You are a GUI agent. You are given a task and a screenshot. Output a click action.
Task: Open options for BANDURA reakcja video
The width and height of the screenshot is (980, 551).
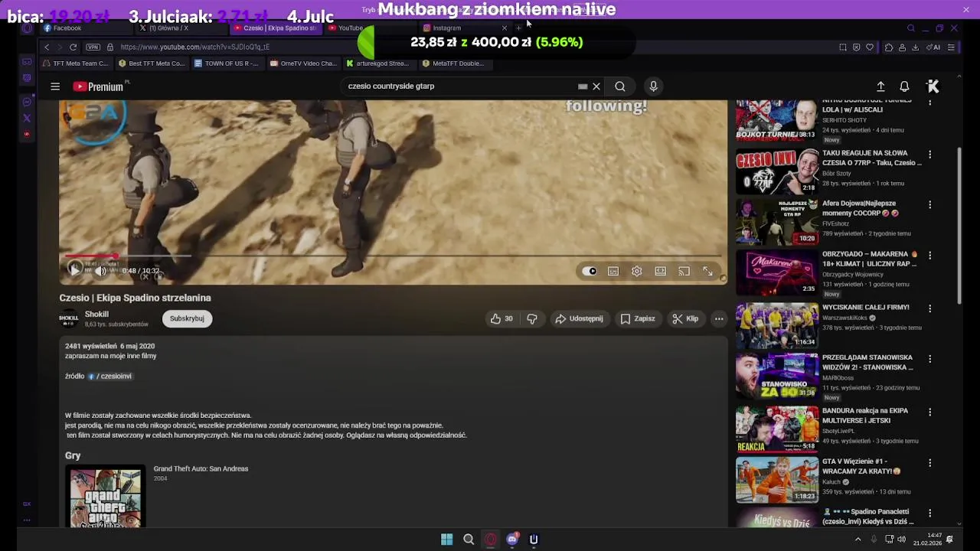click(929, 412)
